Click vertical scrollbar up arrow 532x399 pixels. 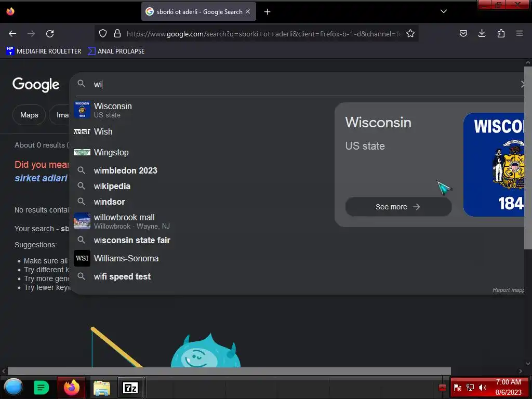point(528,63)
